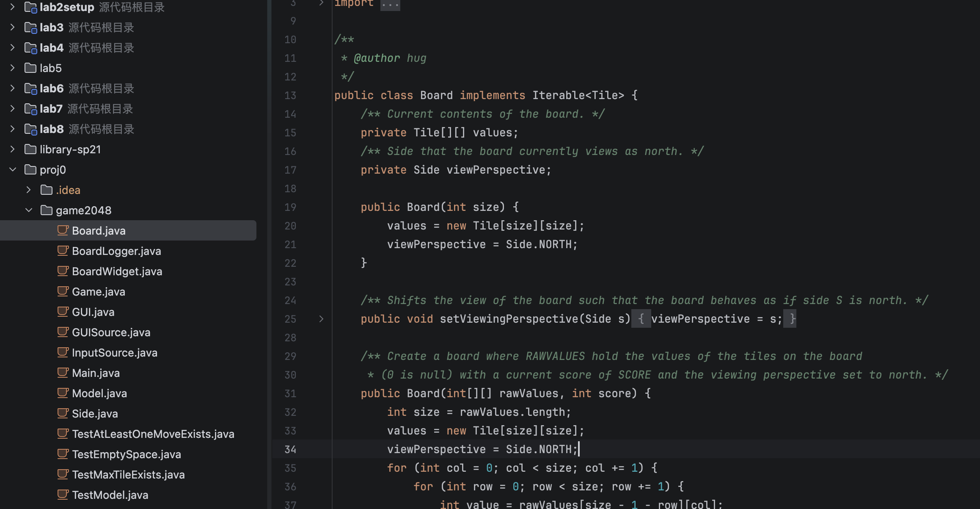
Task: Expand the .idea folder chevron
Action: click(x=28, y=190)
